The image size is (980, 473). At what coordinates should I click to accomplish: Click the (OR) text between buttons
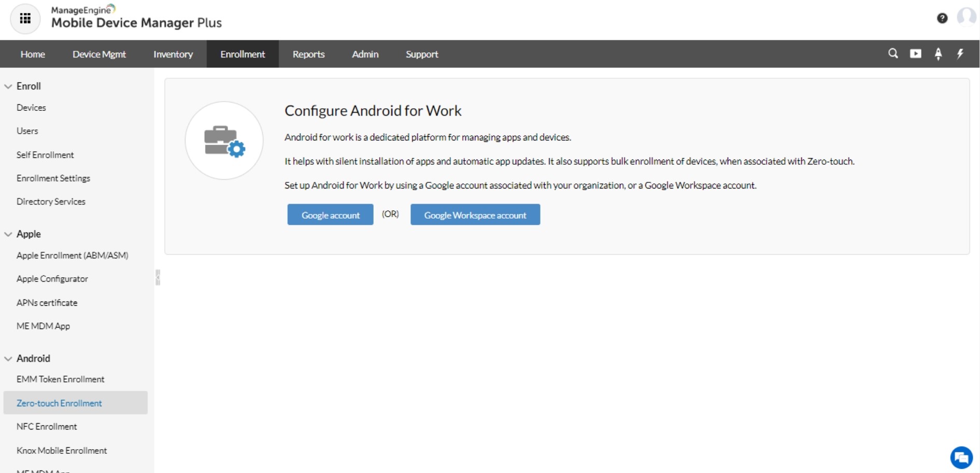[390, 214]
